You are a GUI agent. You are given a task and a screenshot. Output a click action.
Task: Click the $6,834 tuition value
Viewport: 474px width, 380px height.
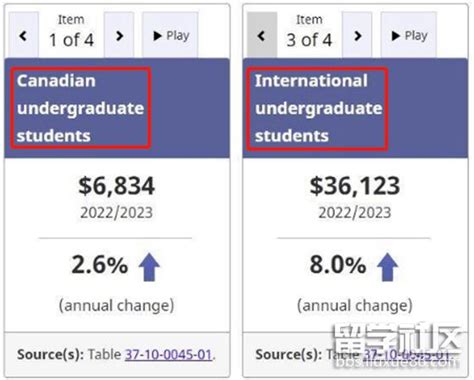pos(116,186)
